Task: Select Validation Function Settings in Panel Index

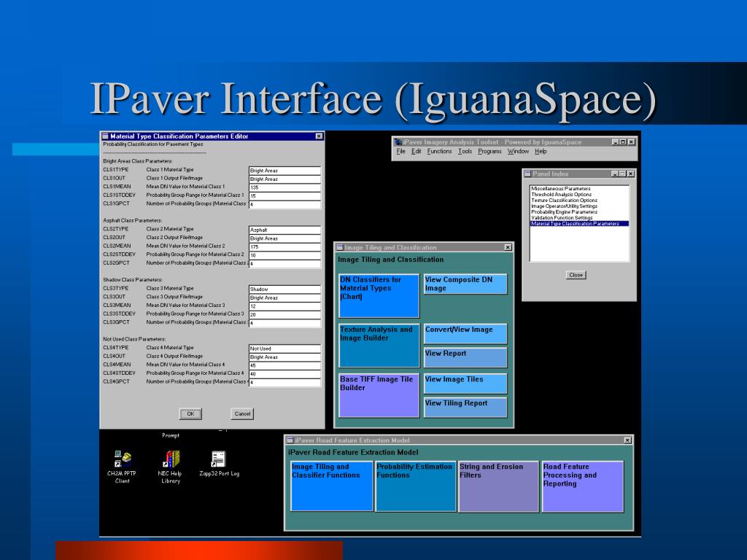Action: coord(579,217)
